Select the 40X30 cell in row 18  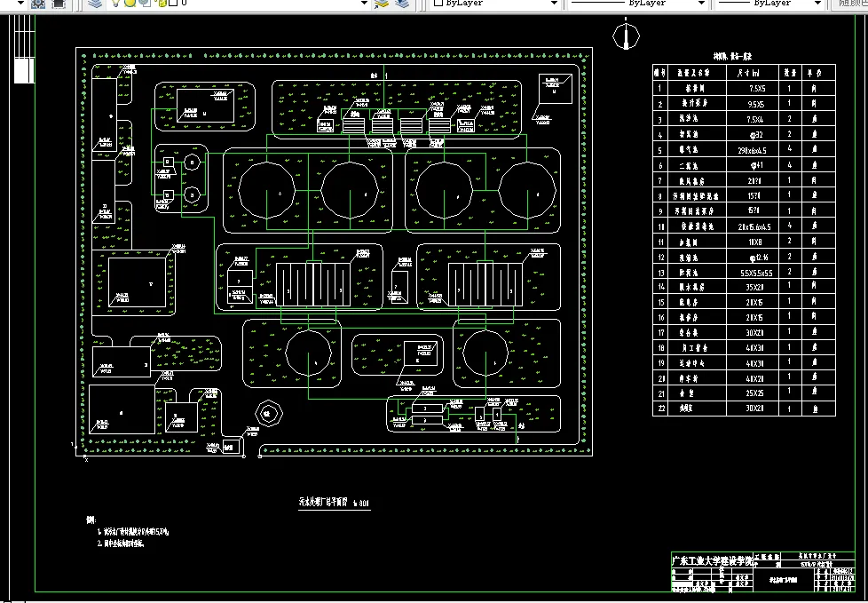(x=754, y=348)
